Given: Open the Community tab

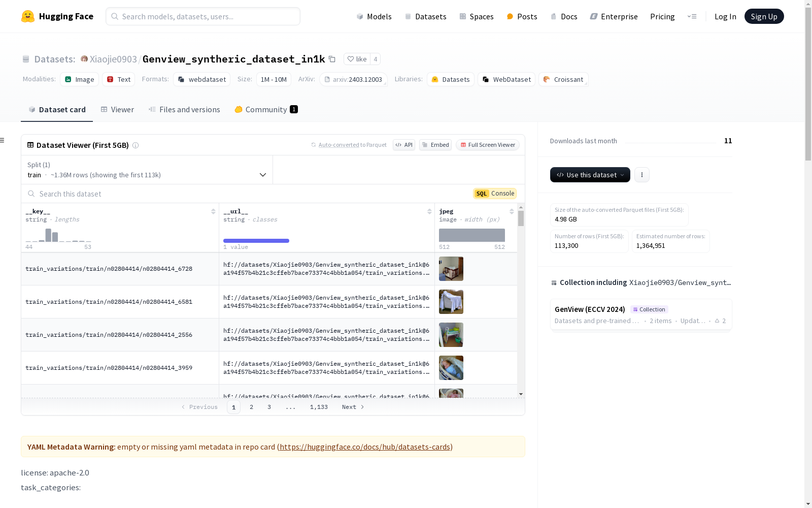Looking at the screenshot, I should point(266,109).
